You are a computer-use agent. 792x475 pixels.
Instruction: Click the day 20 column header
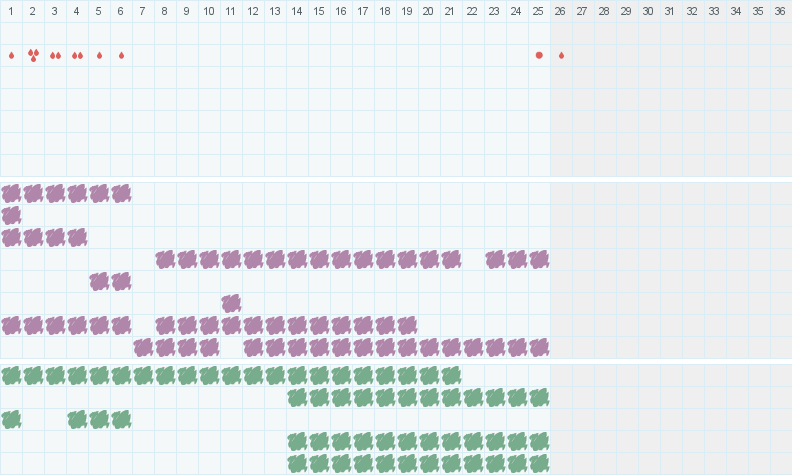point(429,11)
